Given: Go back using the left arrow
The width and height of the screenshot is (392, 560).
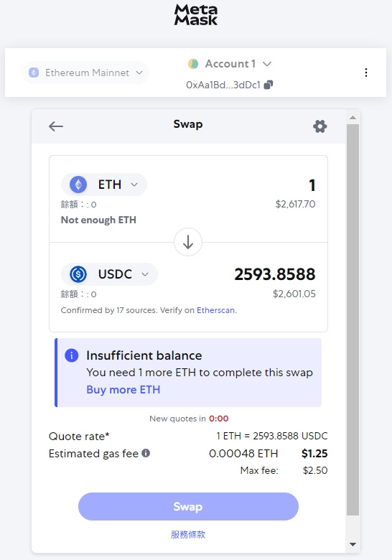Looking at the screenshot, I should [x=56, y=126].
